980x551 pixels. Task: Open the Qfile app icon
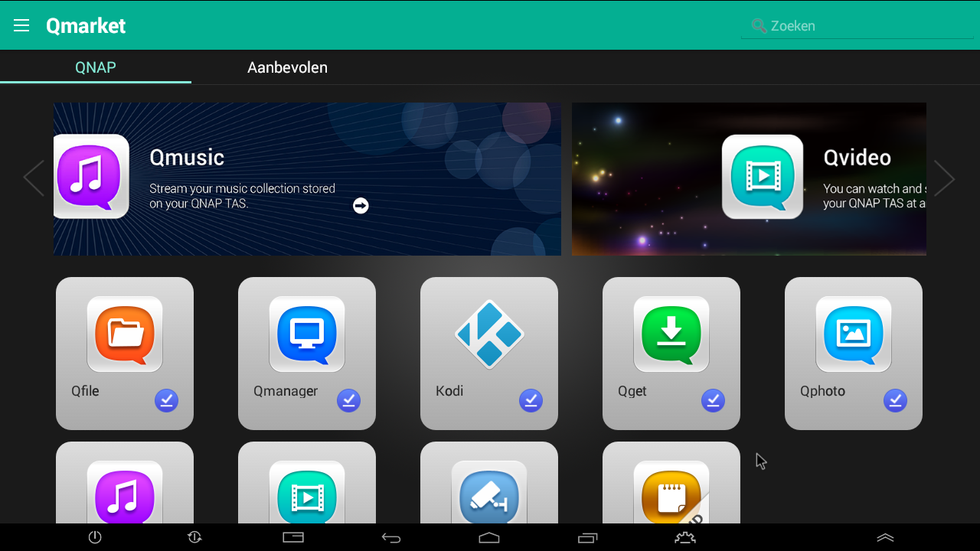(125, 334)
